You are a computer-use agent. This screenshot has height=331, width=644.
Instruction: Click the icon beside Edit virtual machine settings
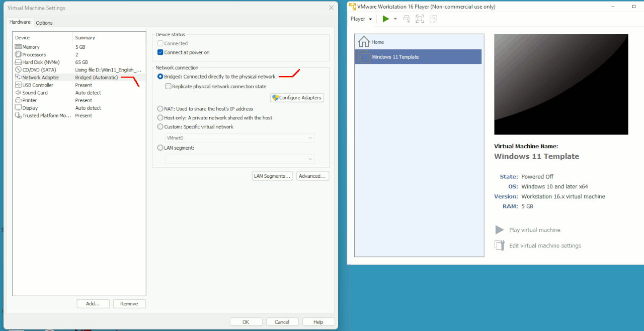[500, 245]
